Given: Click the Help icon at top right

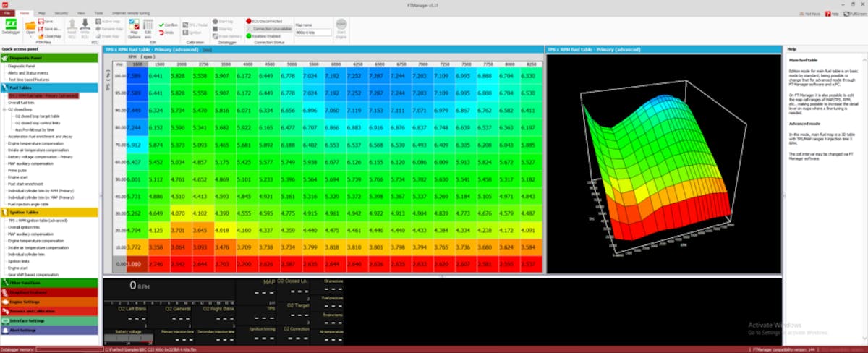Looking at the screenshot, I should pos(831,14).
